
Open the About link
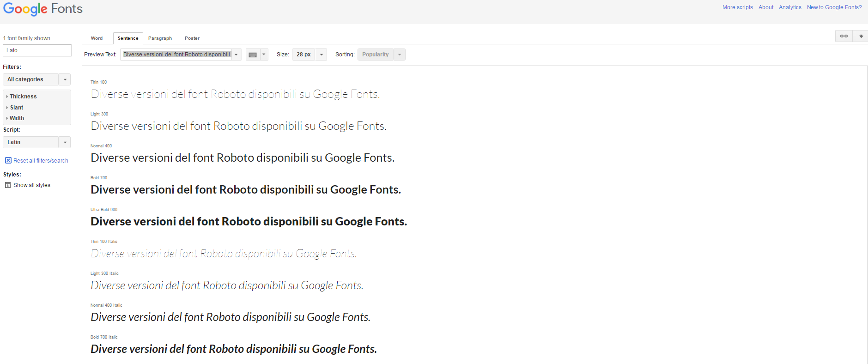766,7
